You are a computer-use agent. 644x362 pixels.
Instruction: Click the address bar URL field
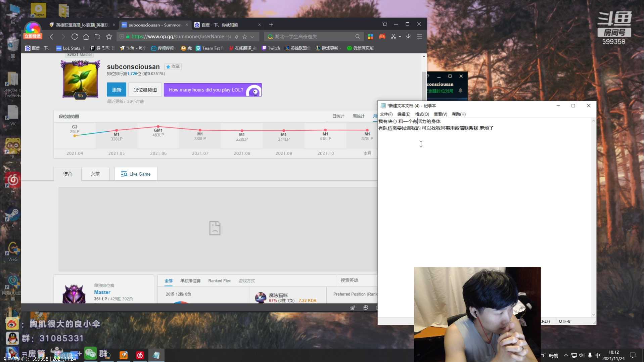pyautogui.click(x=181, y=37)
